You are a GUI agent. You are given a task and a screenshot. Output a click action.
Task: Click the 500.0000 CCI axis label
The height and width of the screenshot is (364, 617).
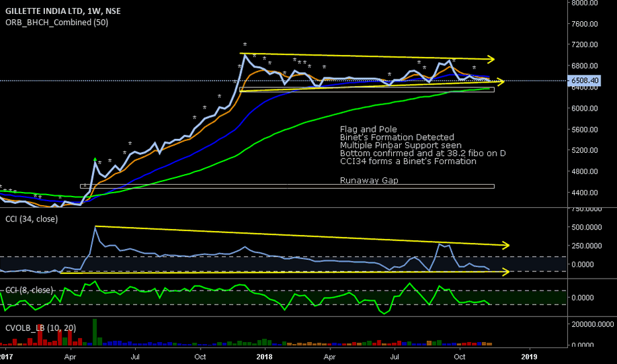[x=587, y=227]
